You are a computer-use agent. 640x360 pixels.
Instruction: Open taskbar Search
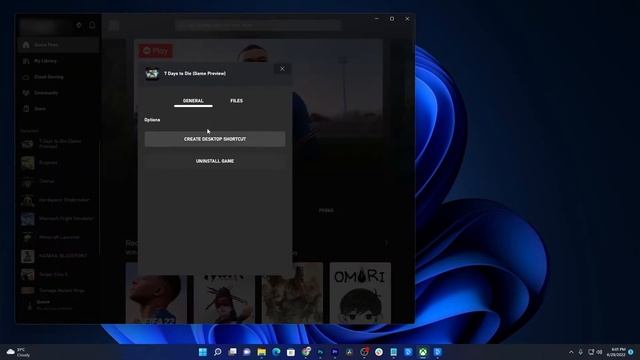[x=218, y=352]
